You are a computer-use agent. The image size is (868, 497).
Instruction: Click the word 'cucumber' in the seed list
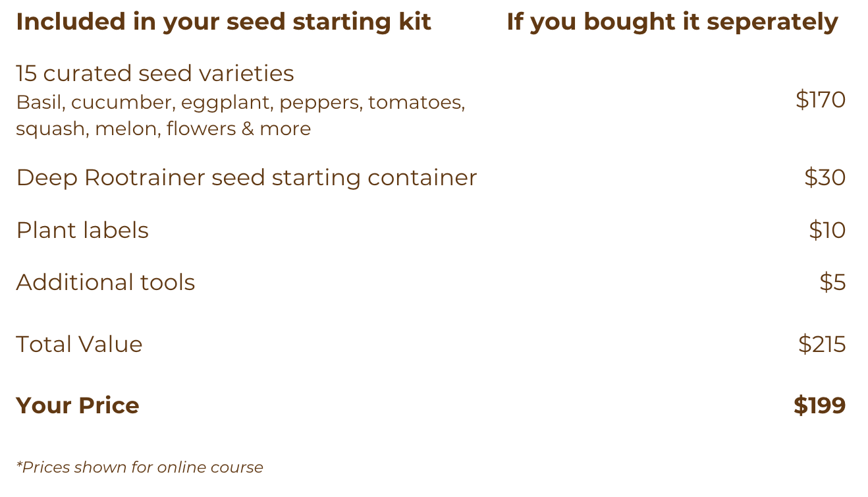(x=122, y=103)
